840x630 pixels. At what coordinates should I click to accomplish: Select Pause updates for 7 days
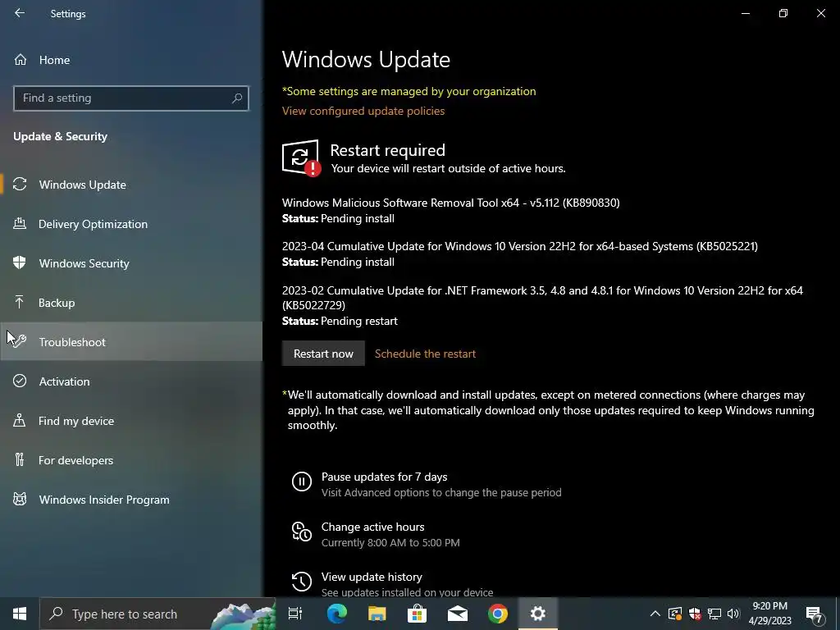click(384, 477)
